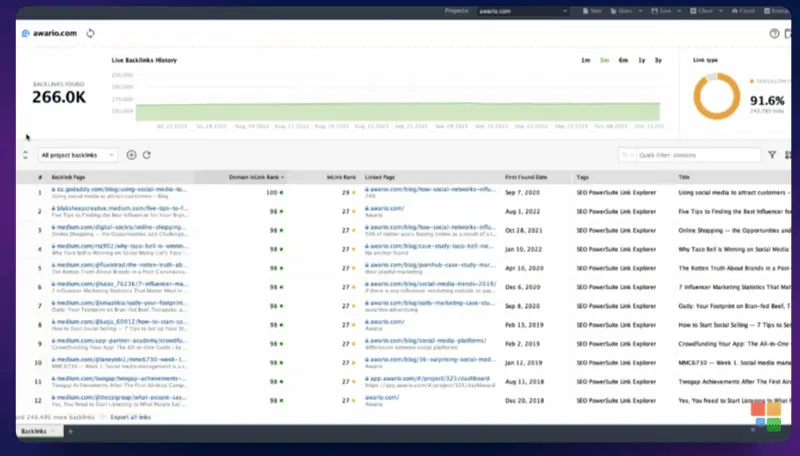
Task: Click the up-down collapse arrows left of dropdown
Action: tap(25, 155)
